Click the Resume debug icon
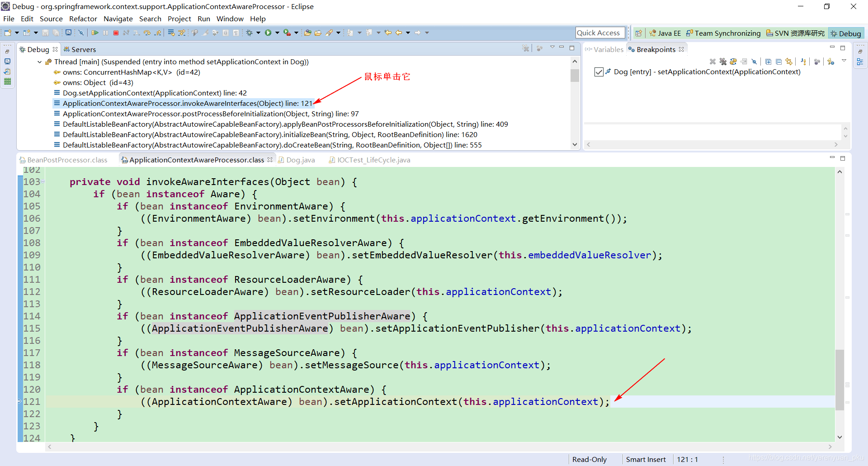Viewport: 868px width, 466px height. pos(95,33)
